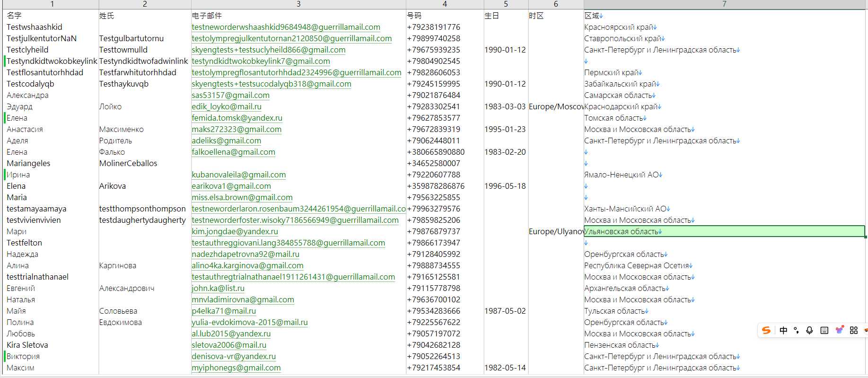The width and height of the screenshot is (868, 378).
Task: Open email link miss.elsa.brown@gmail.com
Action: 242,197
